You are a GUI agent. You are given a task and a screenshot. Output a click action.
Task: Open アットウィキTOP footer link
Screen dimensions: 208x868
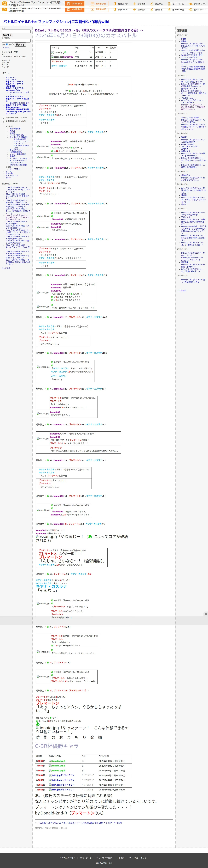(x=104, y=858)
